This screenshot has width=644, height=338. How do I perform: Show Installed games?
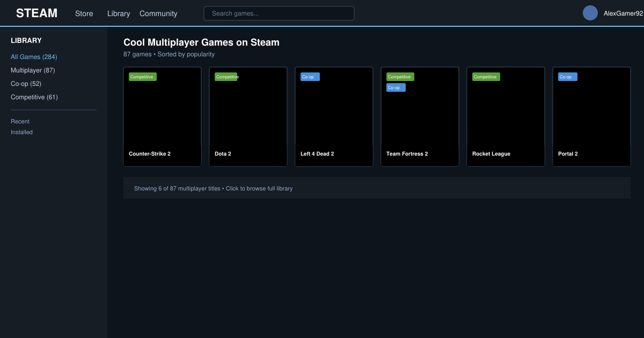(21, 132)
